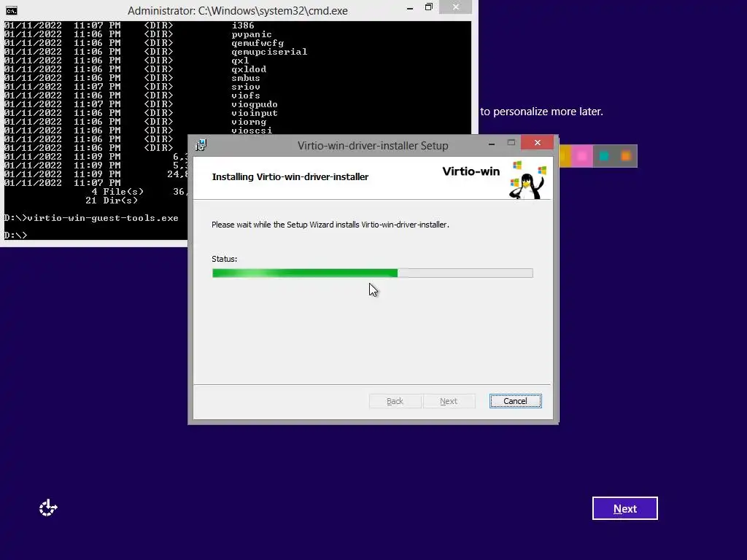Click the 'qxldod' directory entry in cmd
The image size is (747, 560).
[249, 69]
